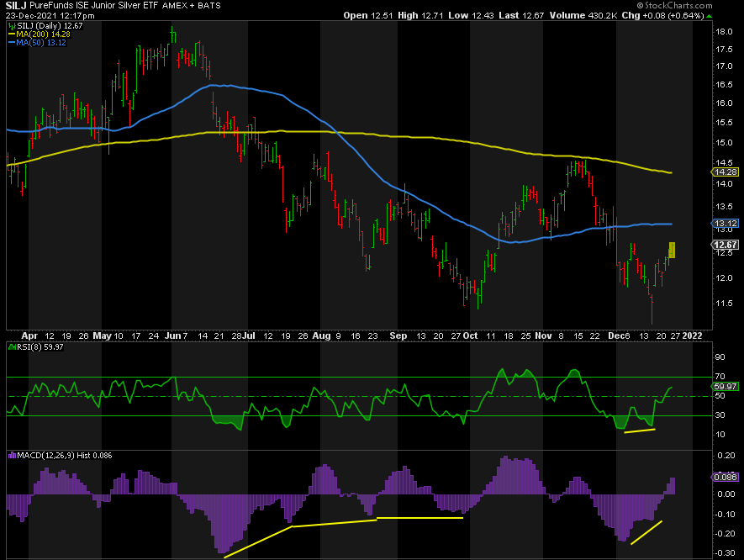This screenshot has height=560, width=744.
Task: Click the PureFunds ISE Junior Silver ETF name
Action: point(94,6)
